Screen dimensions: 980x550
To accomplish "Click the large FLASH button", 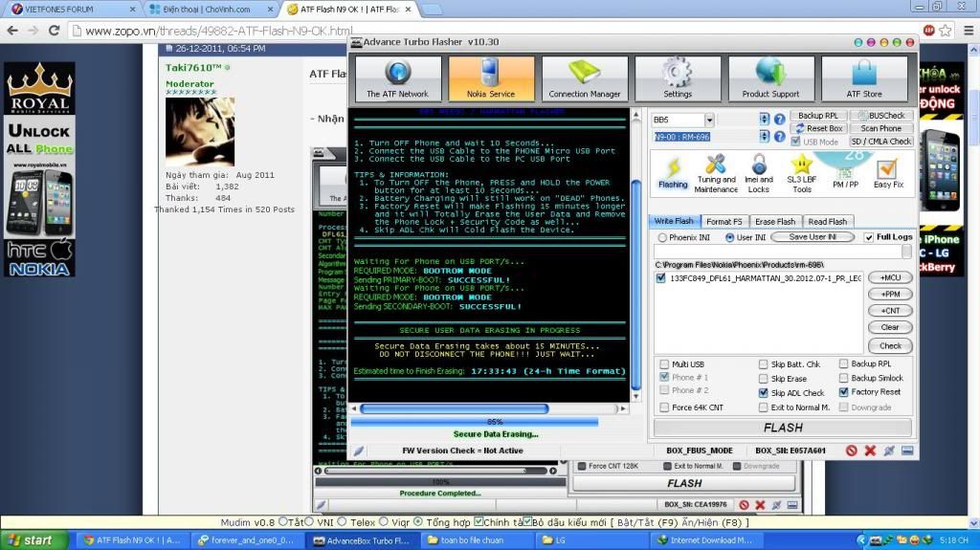I will (783, 428).
